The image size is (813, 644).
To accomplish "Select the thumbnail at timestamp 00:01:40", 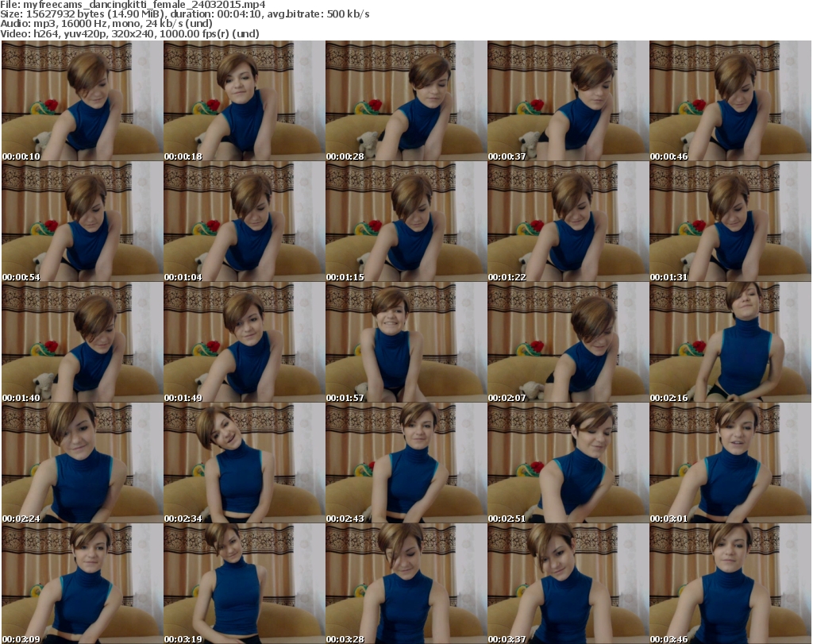I will [82, 342].
